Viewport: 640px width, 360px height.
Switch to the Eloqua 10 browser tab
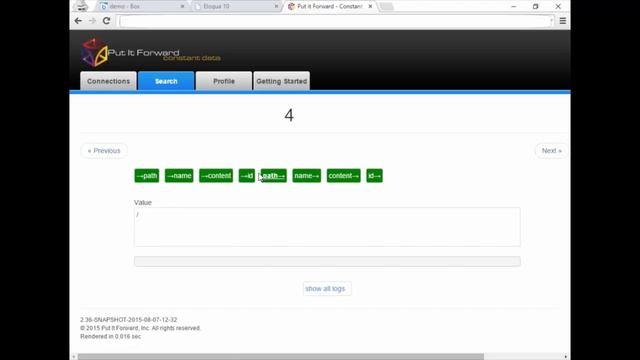pos(235,7)
